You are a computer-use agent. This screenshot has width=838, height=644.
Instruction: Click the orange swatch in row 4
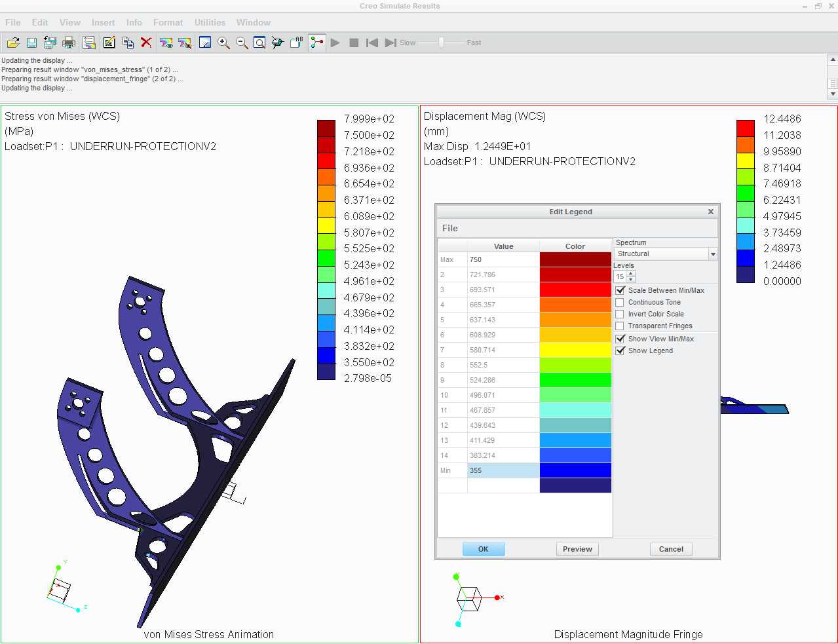[575, 305]
